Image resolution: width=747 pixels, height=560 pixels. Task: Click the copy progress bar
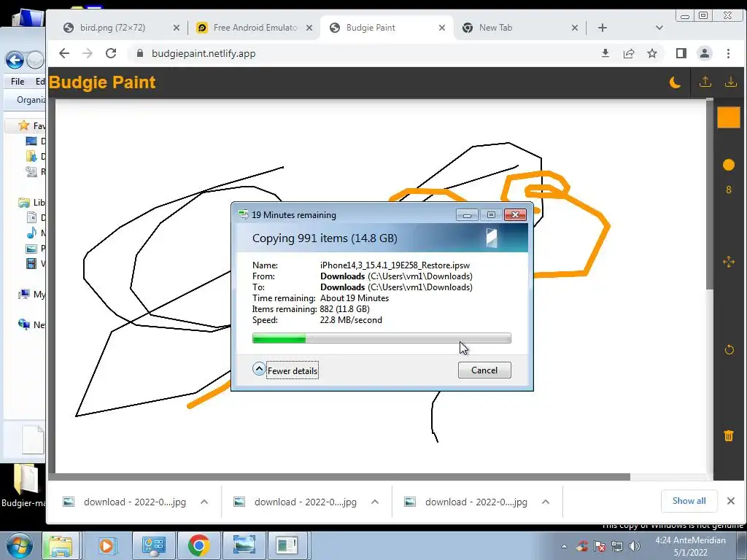click(382, 338)
